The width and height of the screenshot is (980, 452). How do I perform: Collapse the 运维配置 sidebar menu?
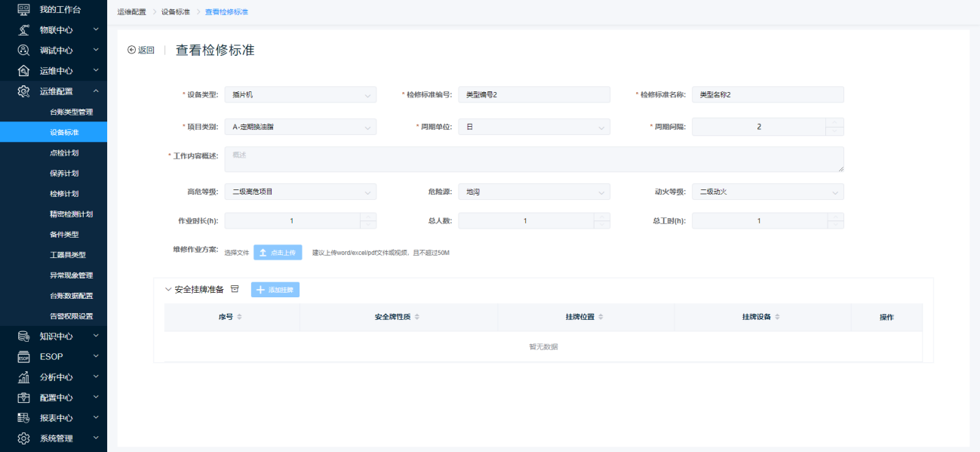tap(96, 91)
